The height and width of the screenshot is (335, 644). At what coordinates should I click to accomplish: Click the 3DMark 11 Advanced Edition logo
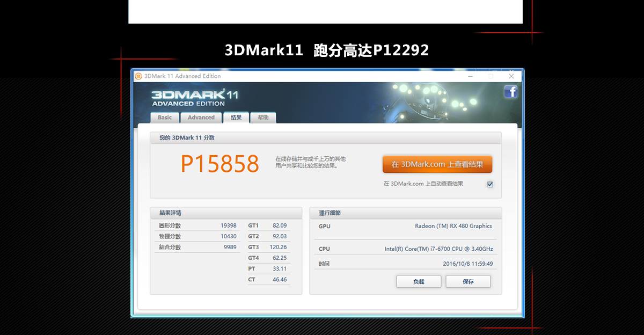(195, 97)
